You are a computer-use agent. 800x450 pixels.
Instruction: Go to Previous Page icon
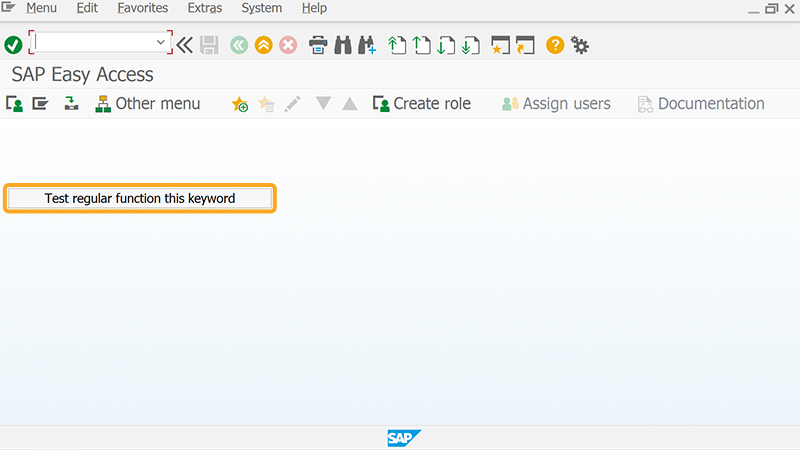click(422, 45)
